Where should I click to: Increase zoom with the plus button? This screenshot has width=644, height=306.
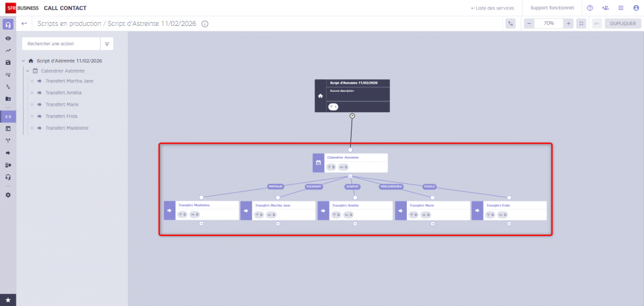(569, 23)
